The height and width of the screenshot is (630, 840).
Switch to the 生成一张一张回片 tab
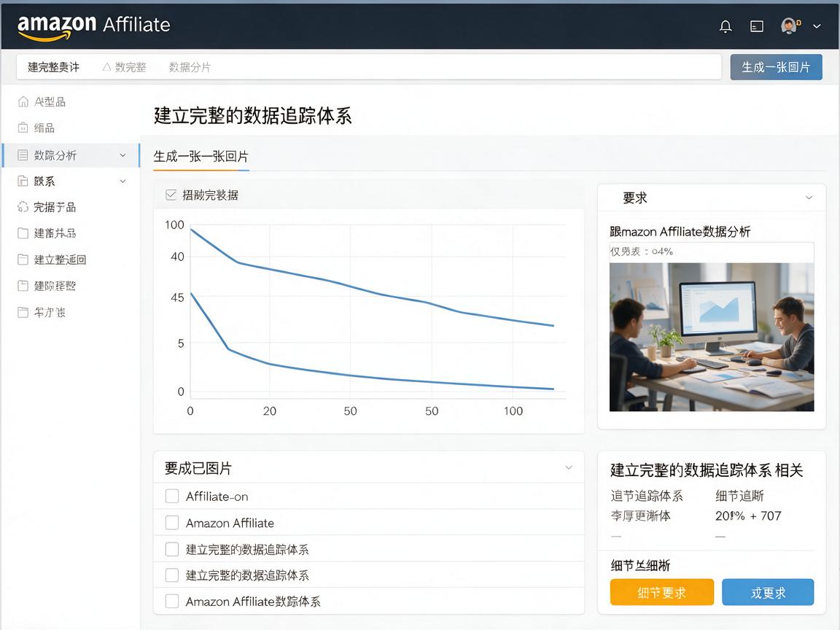point(201,157)
